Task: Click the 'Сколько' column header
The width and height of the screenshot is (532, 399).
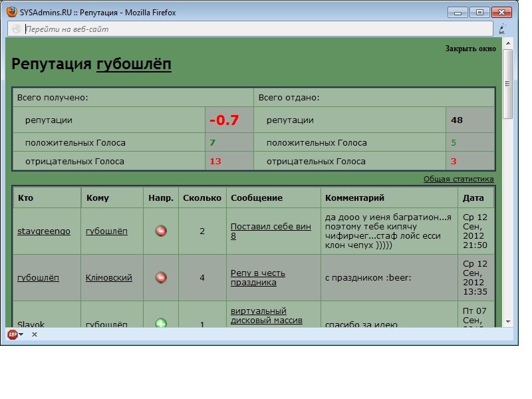Action: click(x=202, y=198)
